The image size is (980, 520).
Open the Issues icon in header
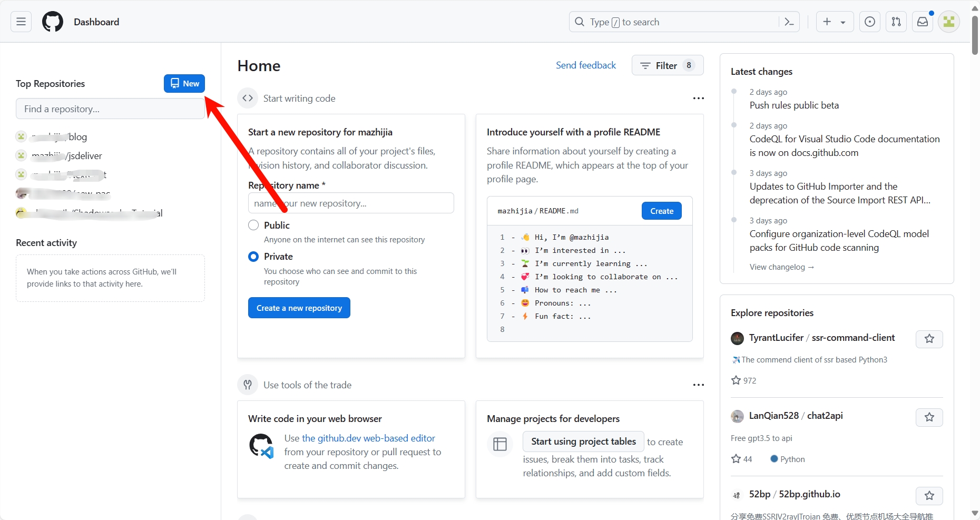click(x=870, y=22)
